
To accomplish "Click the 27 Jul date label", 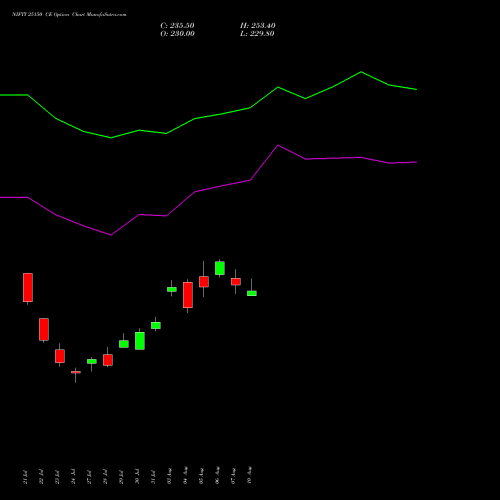I will pos(89,477).
